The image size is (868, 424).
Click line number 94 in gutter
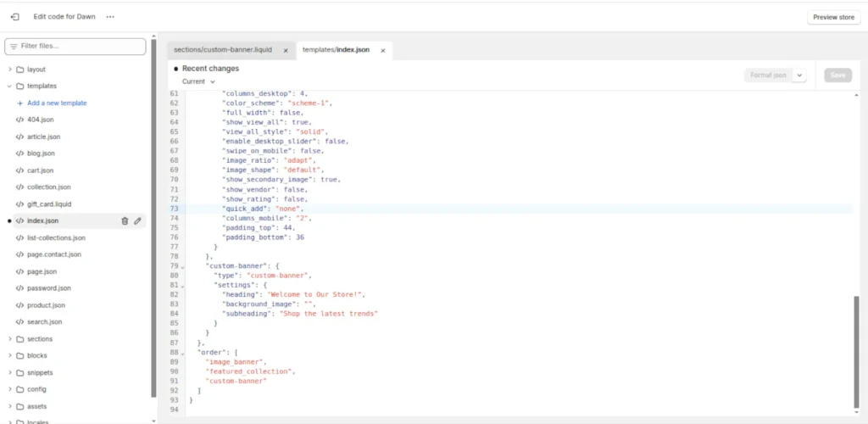click(x=175, y=410)
